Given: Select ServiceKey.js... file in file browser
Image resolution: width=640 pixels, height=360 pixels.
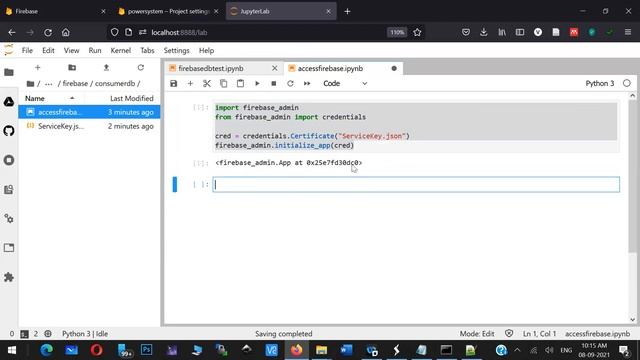Looking at the screenshot, I should (89, 126).
